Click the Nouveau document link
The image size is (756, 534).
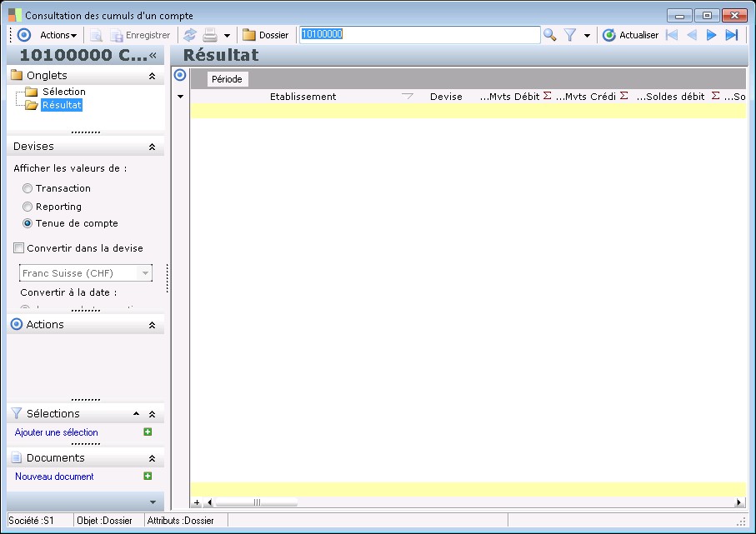(54, 477)
